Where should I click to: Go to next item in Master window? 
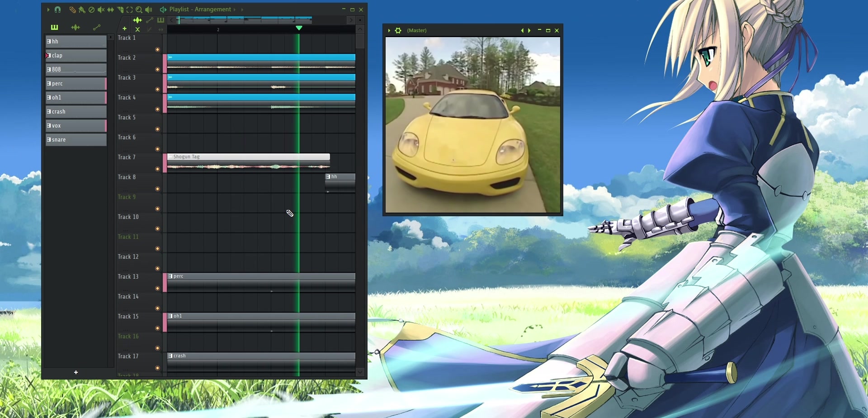tap(529, 30)
